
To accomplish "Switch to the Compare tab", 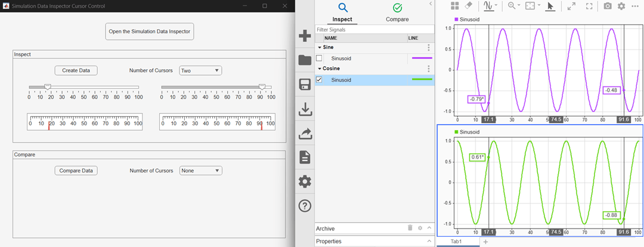I will 397,13.
